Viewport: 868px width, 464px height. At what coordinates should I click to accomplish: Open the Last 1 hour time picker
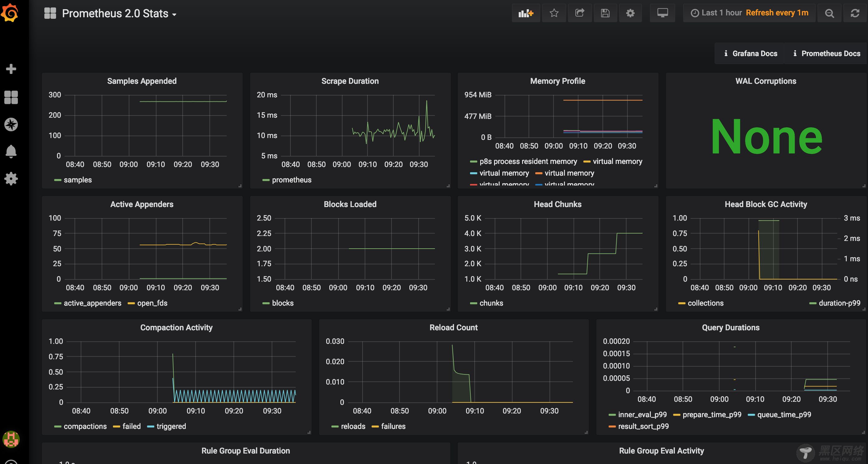click(x=749, y=13)
